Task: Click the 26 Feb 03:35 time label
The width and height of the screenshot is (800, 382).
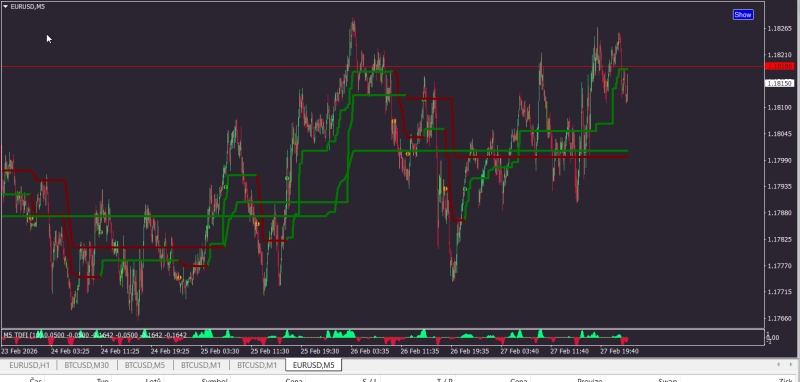Action: [x=370, y=351]
